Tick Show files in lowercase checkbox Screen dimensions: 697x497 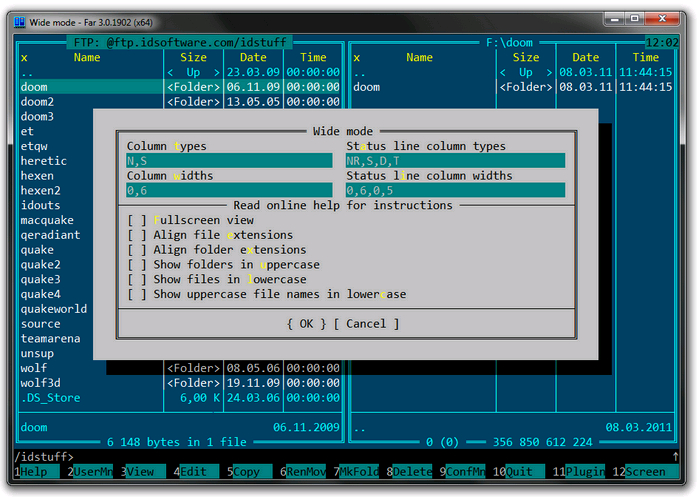click(137, 280)
